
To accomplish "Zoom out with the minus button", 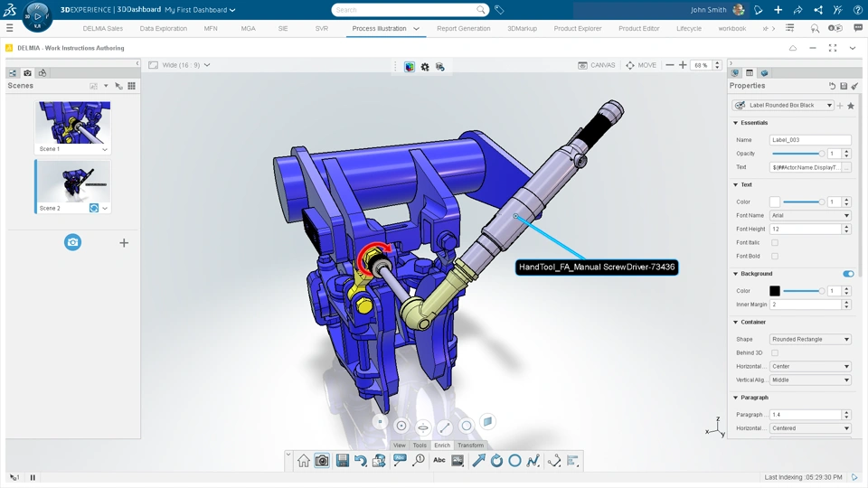I will point(670,65).
